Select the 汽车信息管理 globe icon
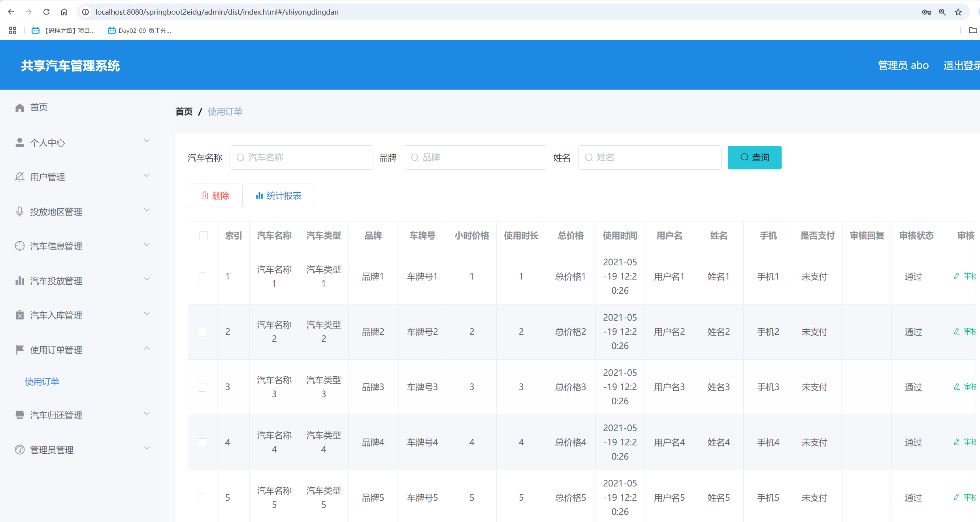The width and height of the screenshot is (980, 522). pos(20,246)
